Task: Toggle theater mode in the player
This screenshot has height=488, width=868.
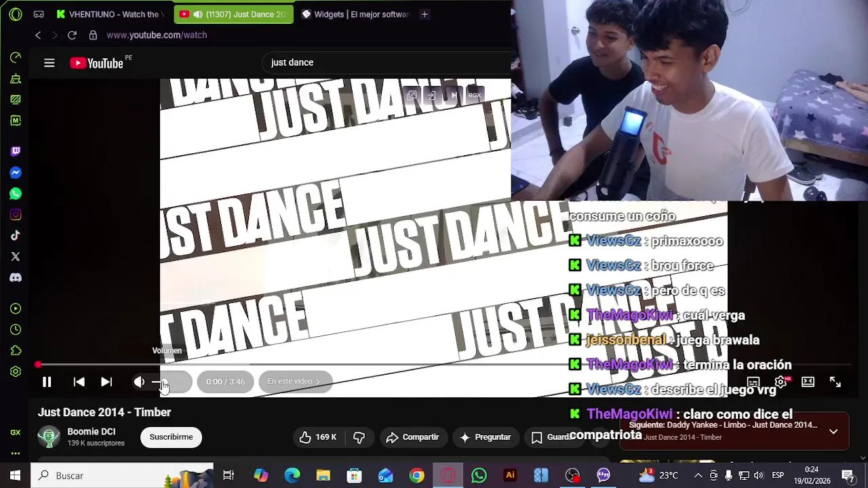Action: [x=808, y=382]
